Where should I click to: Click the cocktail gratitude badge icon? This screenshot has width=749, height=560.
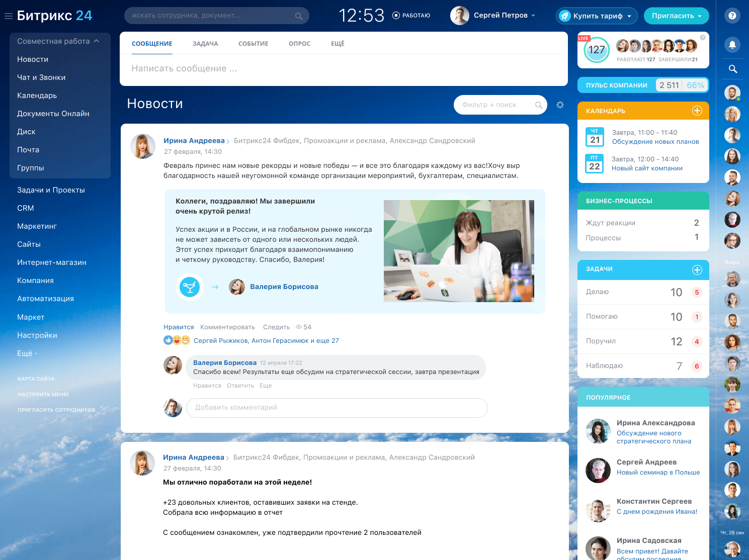(x=190, y=287)
